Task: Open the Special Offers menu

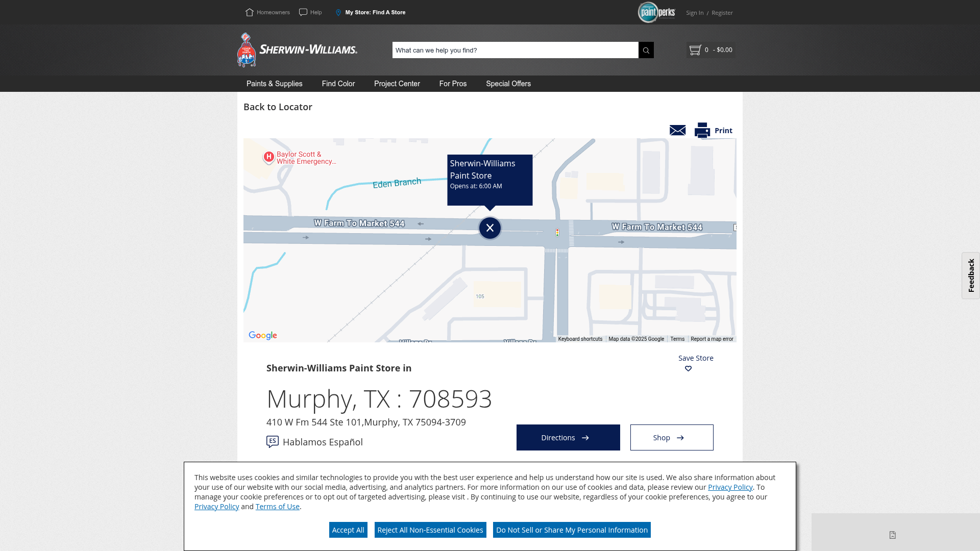Action: coord(508,84)
